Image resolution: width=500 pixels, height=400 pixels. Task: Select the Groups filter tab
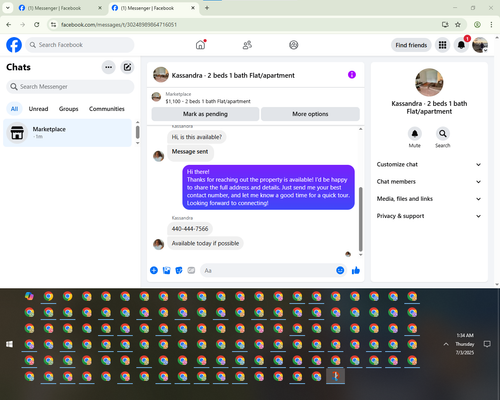tap(68, 109)
